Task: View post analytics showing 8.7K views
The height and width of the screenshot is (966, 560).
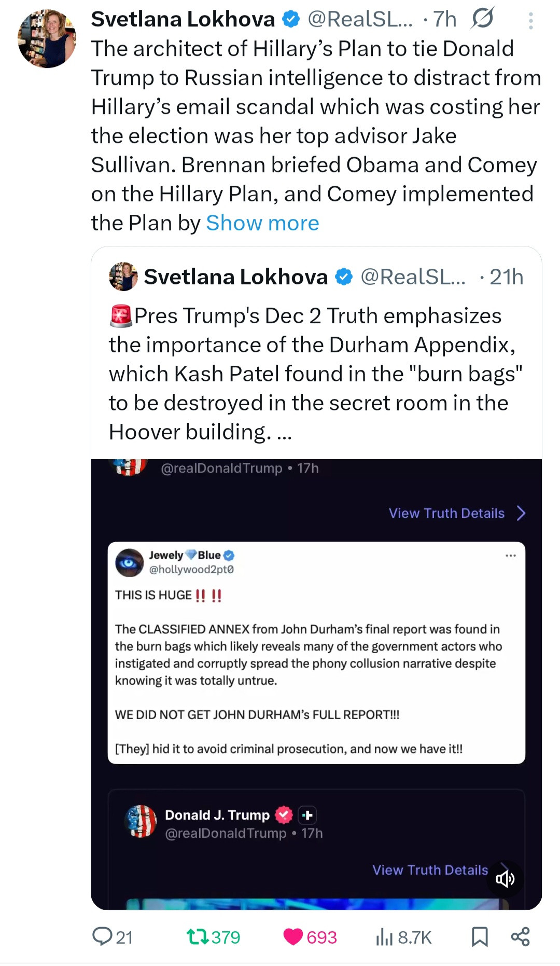Action: pyautogui.click(x=384, y=936)
